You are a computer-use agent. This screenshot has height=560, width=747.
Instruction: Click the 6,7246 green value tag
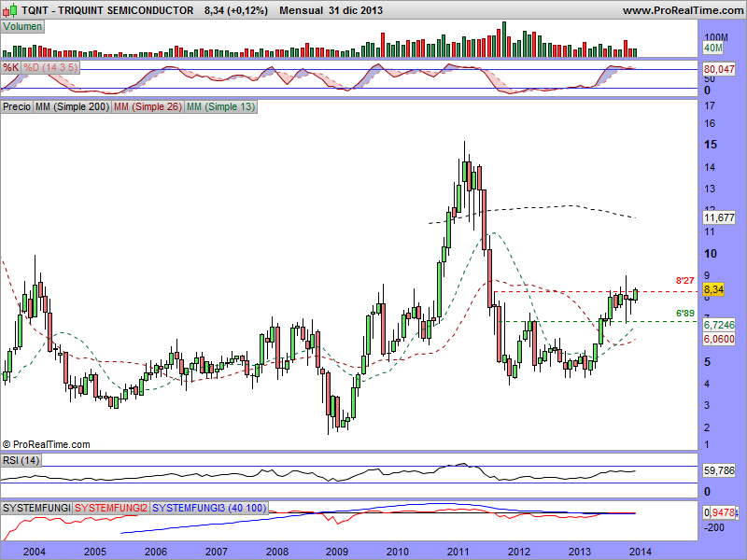point(719,325)
